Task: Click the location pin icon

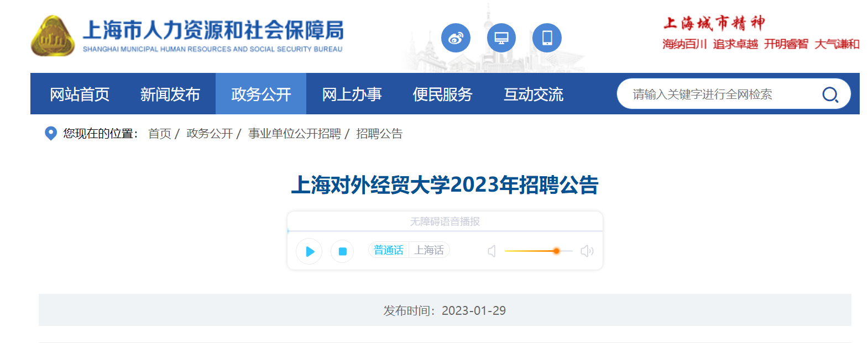Action: click(x=50, y=134)
